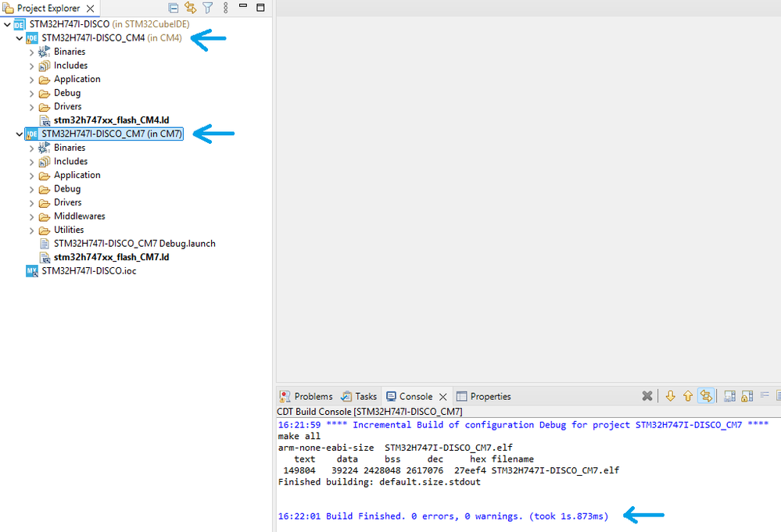Image resolution: width=781 pixels, height=532 pixels.
Task: Open Project Explorer view menu dots
Action: [226, 8]
